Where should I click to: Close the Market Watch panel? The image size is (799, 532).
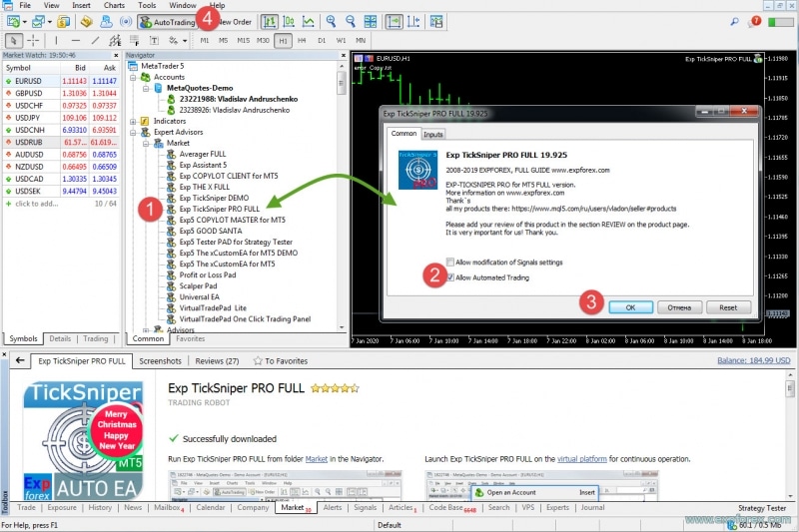pyautogui.click(x=116, y=55)
